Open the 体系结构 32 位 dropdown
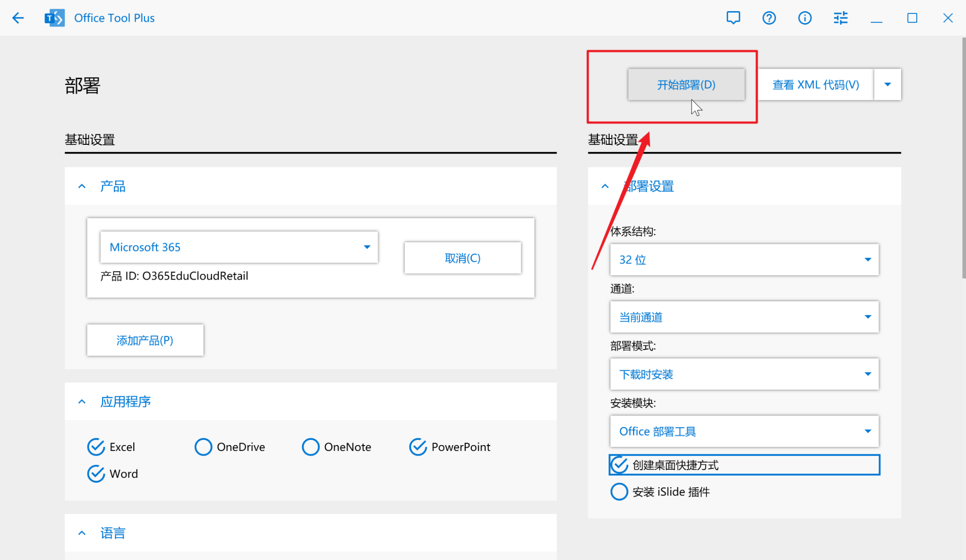 [x=744, y=260]
